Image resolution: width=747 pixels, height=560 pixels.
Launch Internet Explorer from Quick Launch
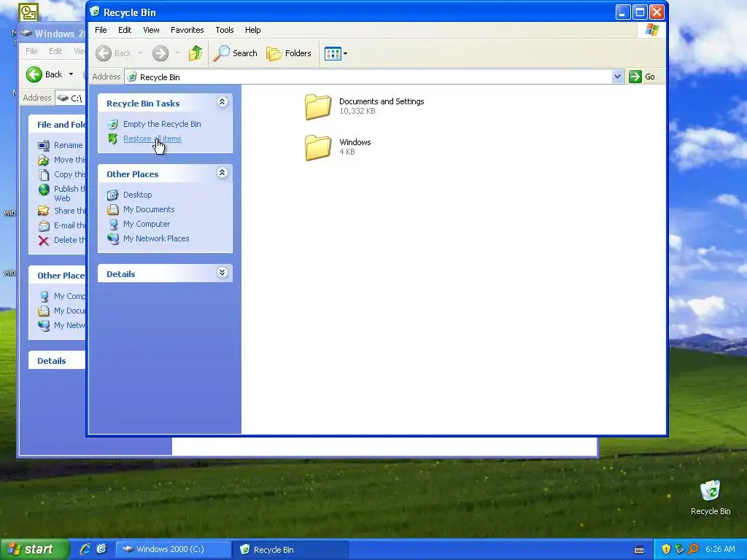[85, 549]
